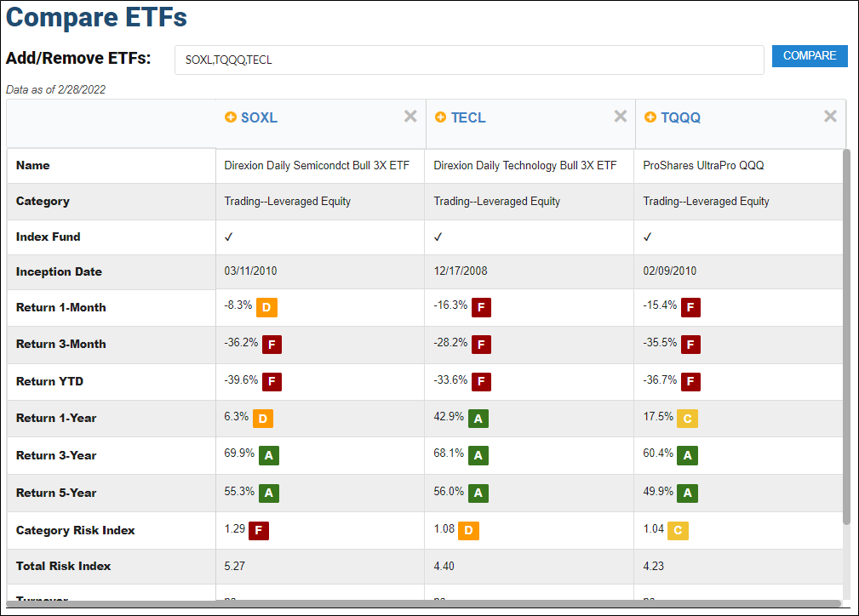Click the SOXL Index Fund checkmark
859x616 pixels.
click(x=228, y=237)
